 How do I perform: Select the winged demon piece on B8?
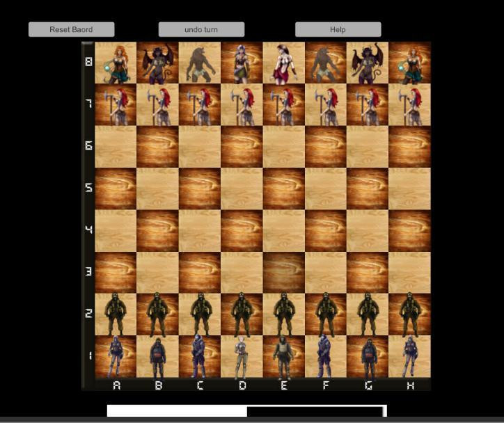coord(157,63)
